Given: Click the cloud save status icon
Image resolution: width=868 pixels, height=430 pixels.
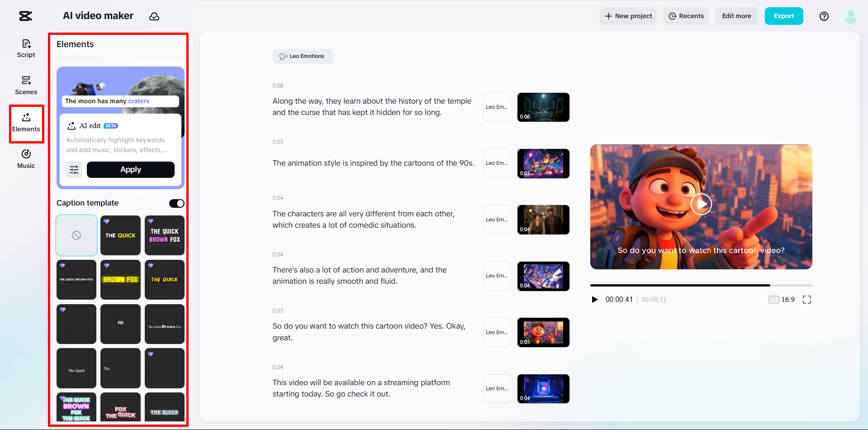Looking at the screenshot, I should [x=154, y=16].
